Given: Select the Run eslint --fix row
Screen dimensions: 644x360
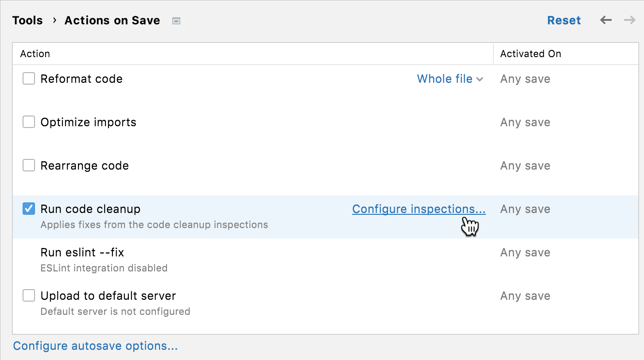Looking at the screenshot, I should coord(82,252).
